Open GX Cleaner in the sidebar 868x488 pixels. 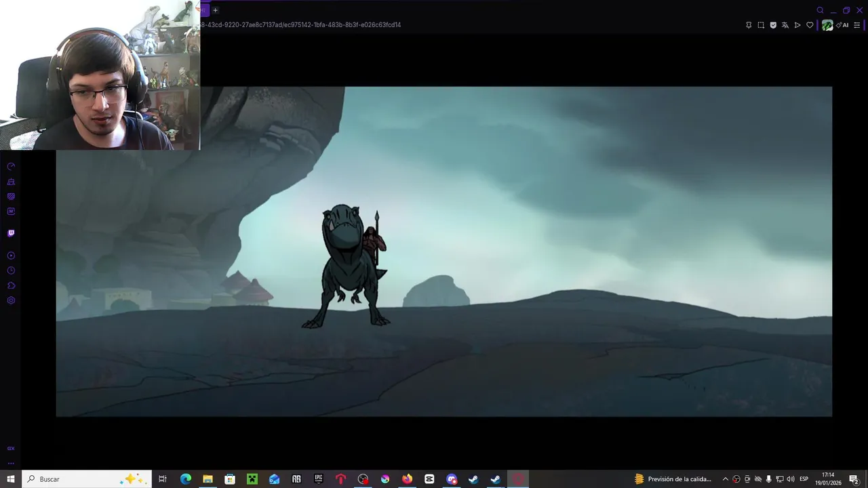11,182
